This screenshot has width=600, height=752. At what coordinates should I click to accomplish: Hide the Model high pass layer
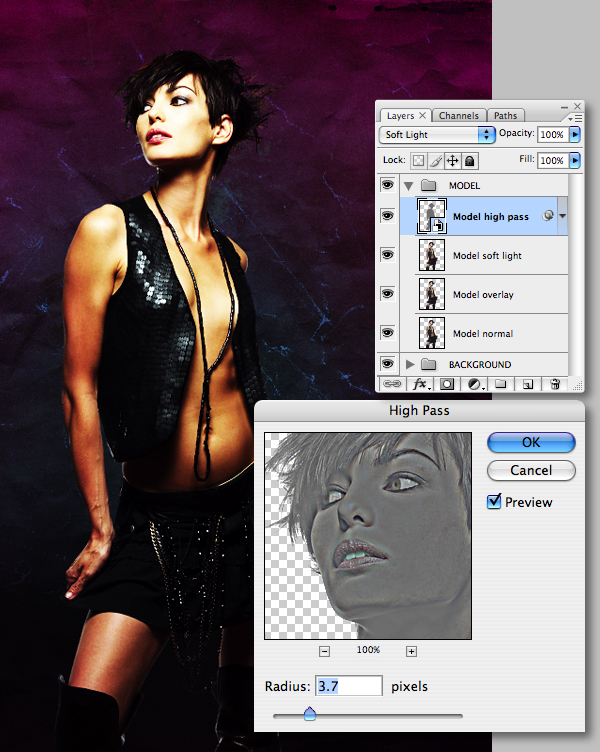point(388,216)
